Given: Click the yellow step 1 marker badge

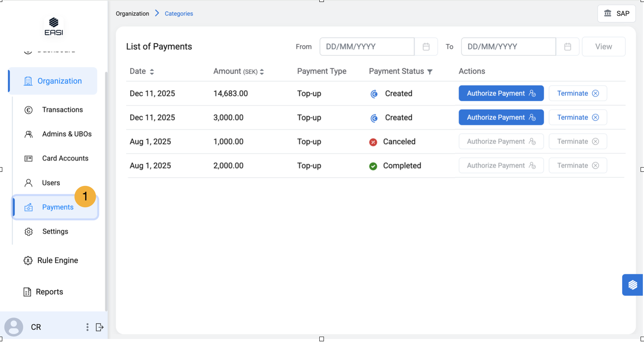Looking at the screenshot, I should (85, 197).
